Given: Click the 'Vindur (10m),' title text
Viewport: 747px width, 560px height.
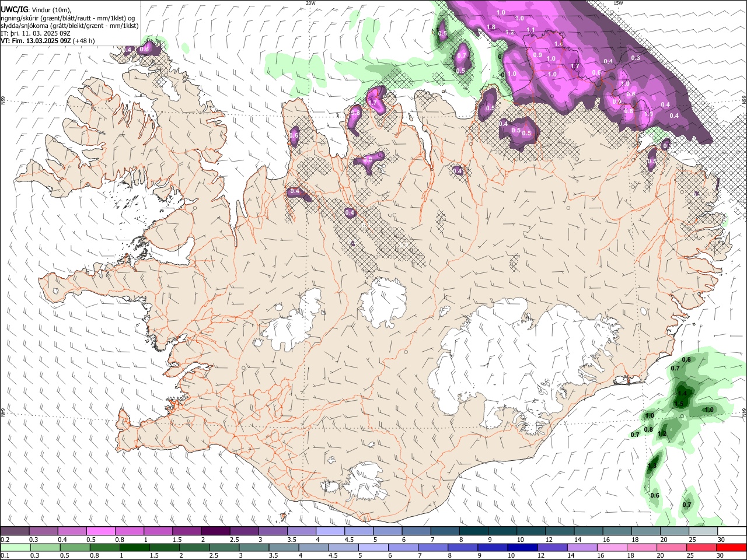Looking at the screenshot, I should click(51, 10).
